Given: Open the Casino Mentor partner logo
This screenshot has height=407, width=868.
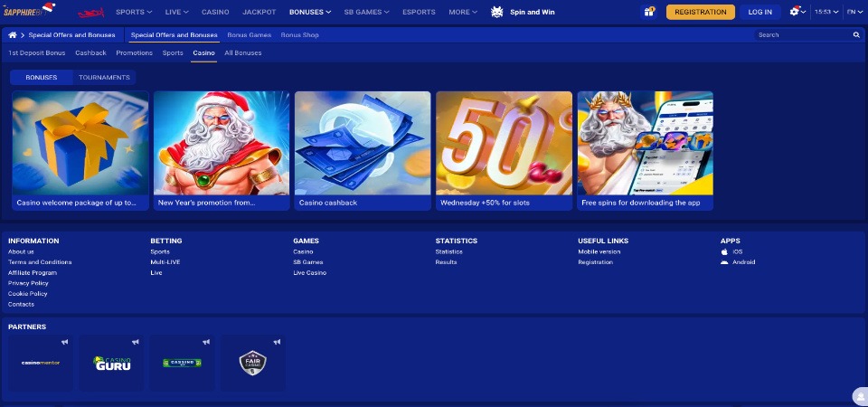Looking at the screenshot, I should point(41,363).
